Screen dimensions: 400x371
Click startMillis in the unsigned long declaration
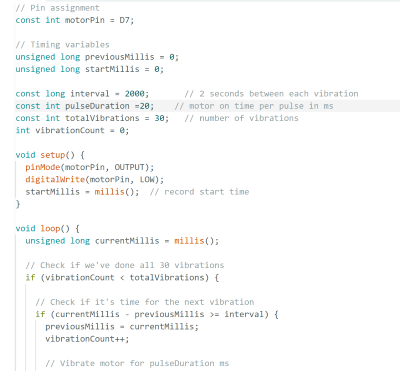[x=112, y=69]
